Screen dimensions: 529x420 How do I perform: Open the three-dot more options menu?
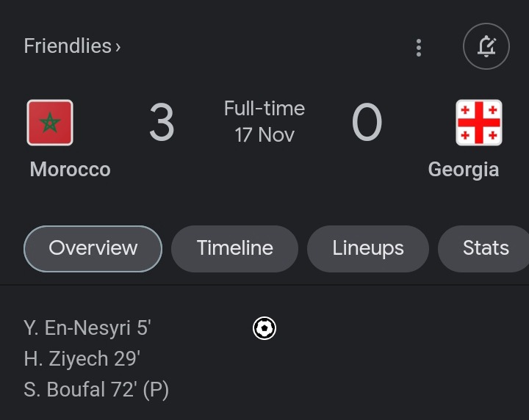pyautogui.click(x=419, y=48)
